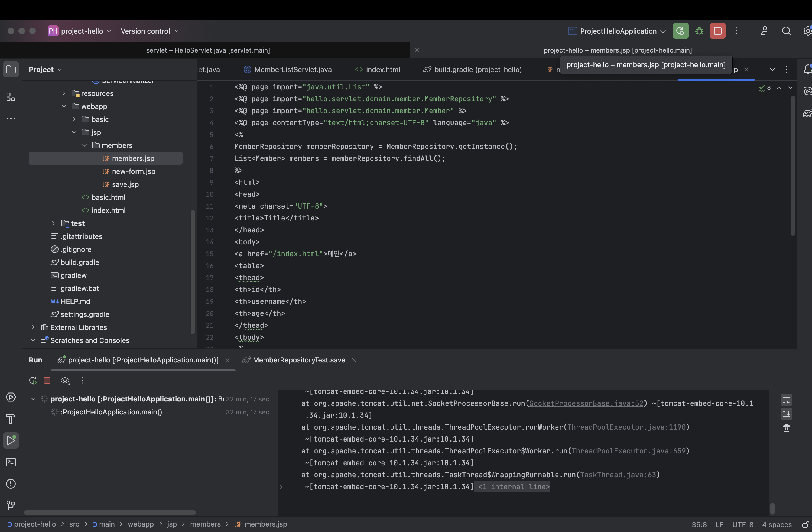The height and width of the screenshot is (532, 812).
Task: Switch to servlet – HelloServlet.java window tab
Action: (208, 50)
